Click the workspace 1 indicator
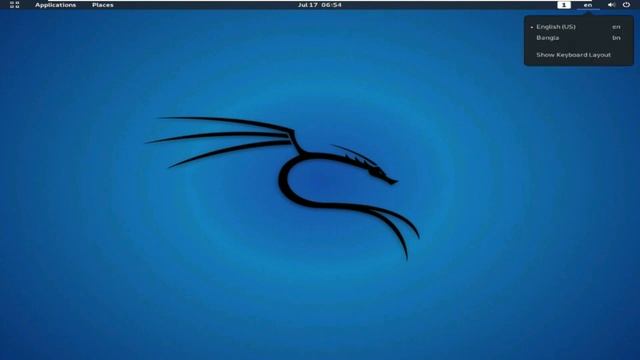Image resolution: width=640 pixels, height=360 pixels. pyautogui.click(x=564, y=5)
